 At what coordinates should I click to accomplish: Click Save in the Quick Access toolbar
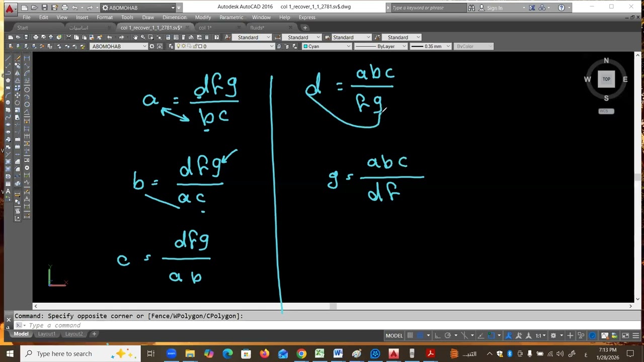click(44, 8)
